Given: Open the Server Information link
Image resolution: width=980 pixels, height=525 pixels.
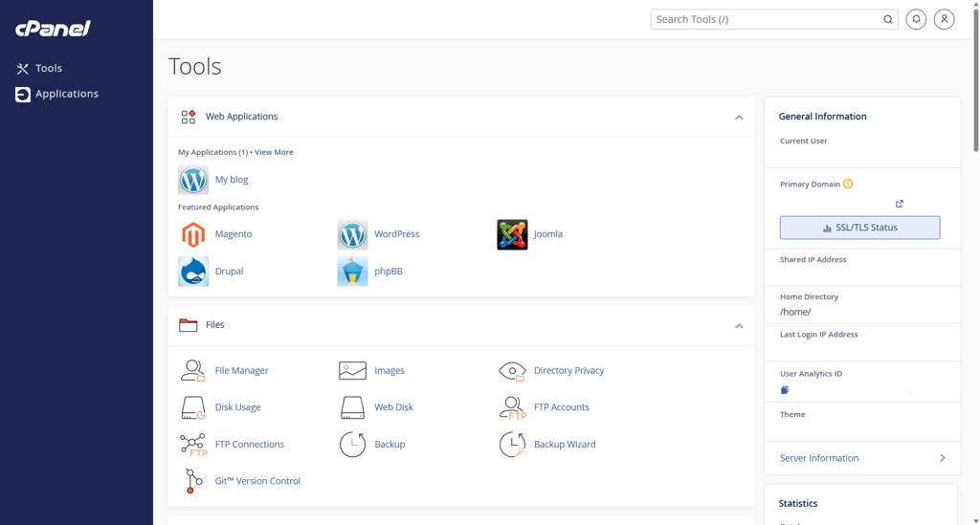Looking at the screenshot, I should click(x=819, y=458).
